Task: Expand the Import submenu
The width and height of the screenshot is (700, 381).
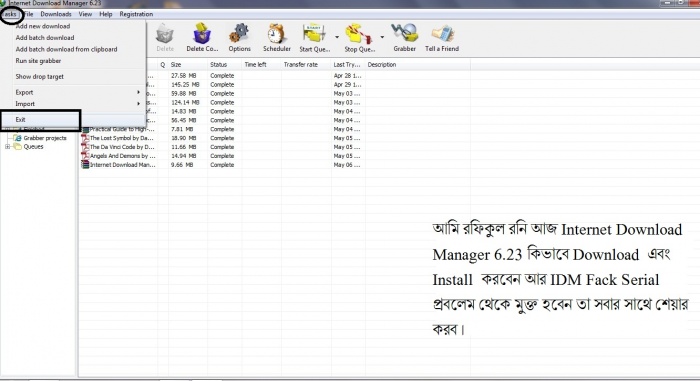Action: (x=74, y=104)
